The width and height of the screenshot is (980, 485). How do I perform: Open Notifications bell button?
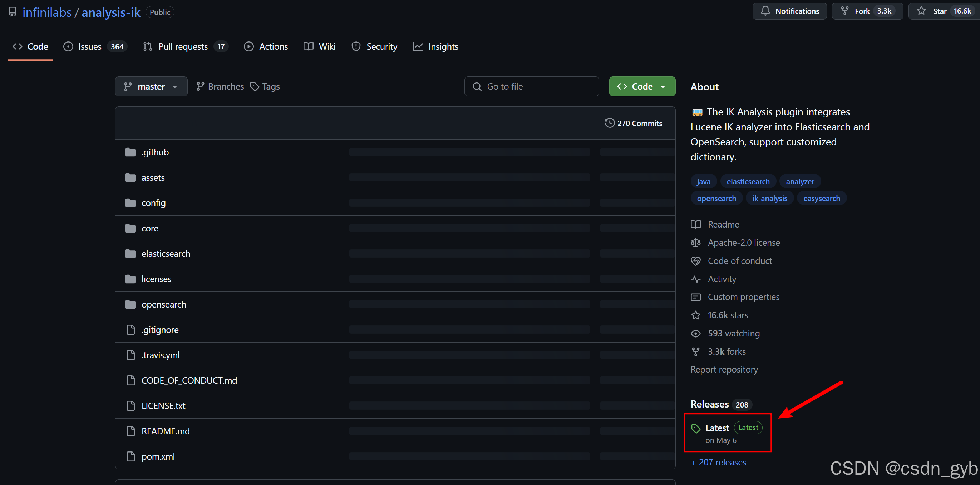(x=789, y=11)
